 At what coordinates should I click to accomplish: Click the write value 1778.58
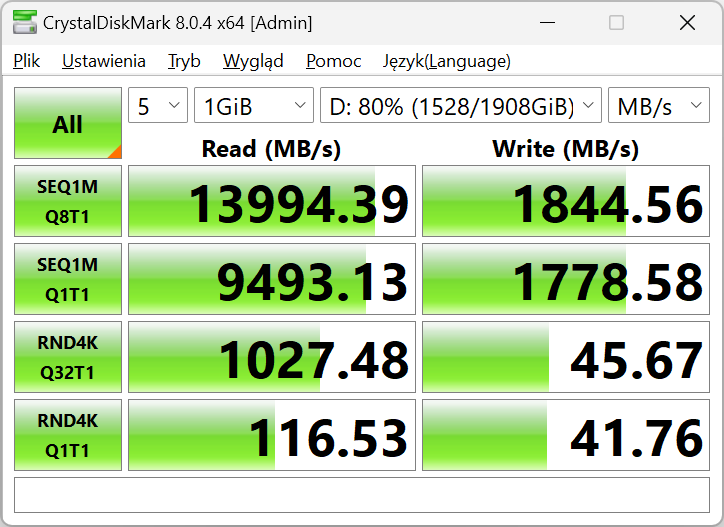(566, 279)
